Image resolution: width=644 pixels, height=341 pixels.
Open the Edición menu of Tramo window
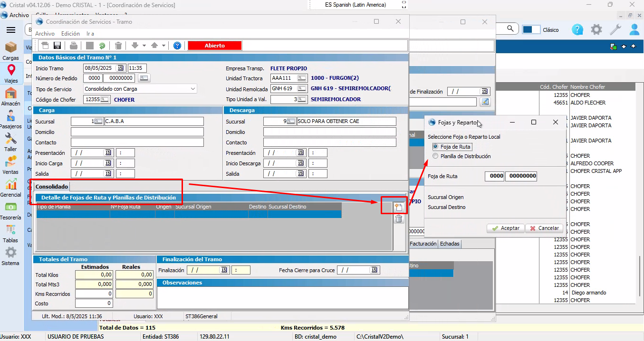pyautogui.click(x=70, y=34)
